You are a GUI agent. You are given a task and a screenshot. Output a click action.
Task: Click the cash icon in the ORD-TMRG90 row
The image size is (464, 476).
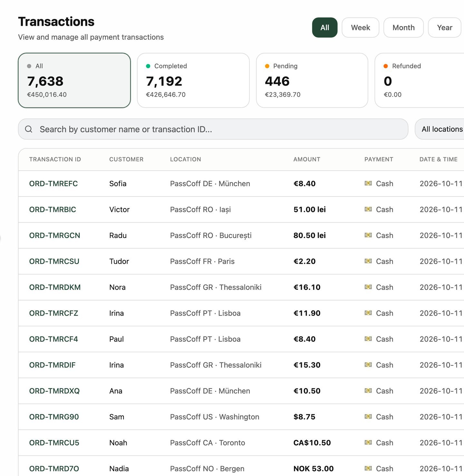(x=368, y=417)
